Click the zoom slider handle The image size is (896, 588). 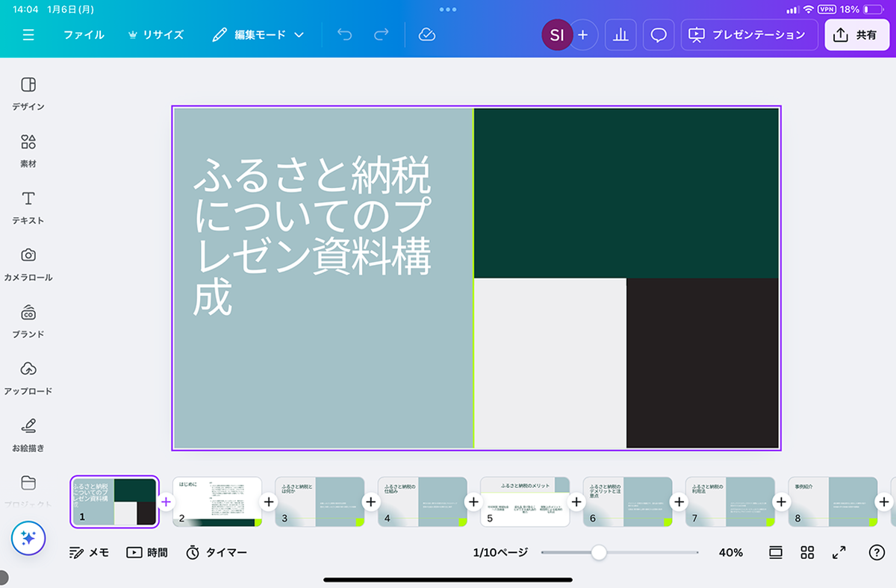point(598,552)
